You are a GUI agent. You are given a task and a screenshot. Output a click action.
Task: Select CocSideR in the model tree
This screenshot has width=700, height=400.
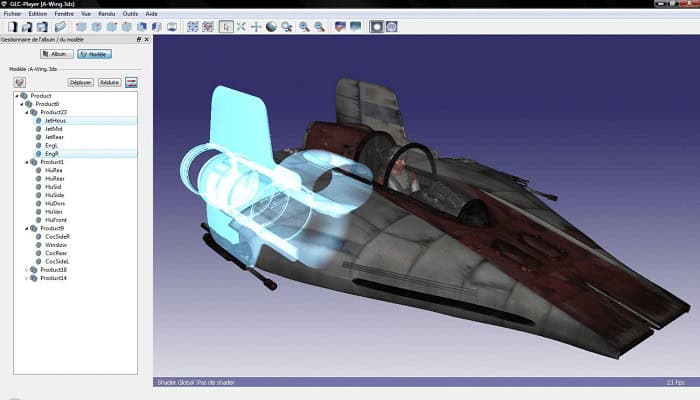pos(58,237)
